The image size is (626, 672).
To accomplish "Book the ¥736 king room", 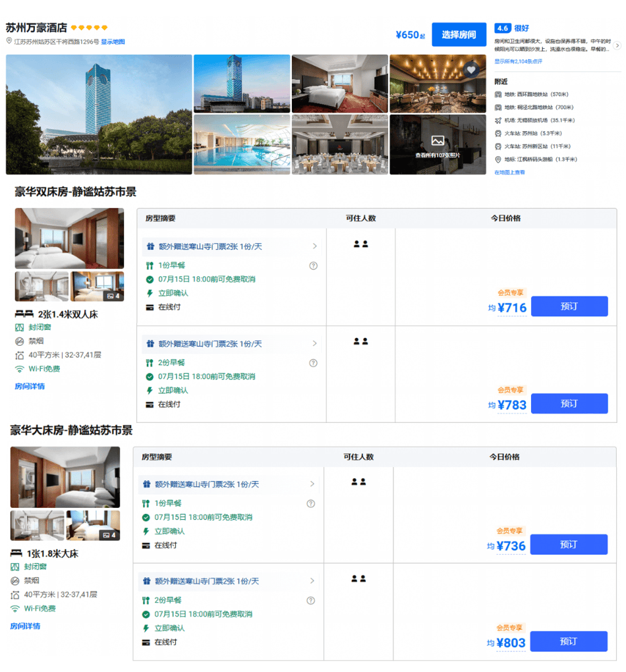I will pyautogui.click(x=569, y=544).
